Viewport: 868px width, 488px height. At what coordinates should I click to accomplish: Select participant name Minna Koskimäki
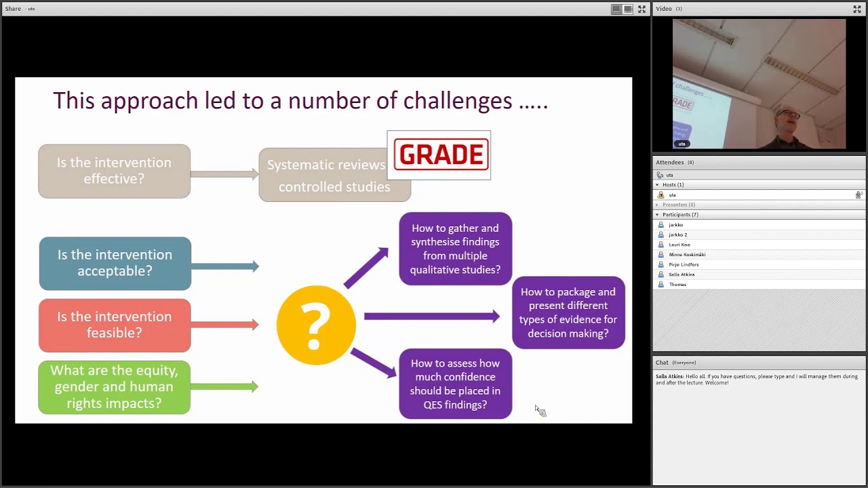[687, 255]
